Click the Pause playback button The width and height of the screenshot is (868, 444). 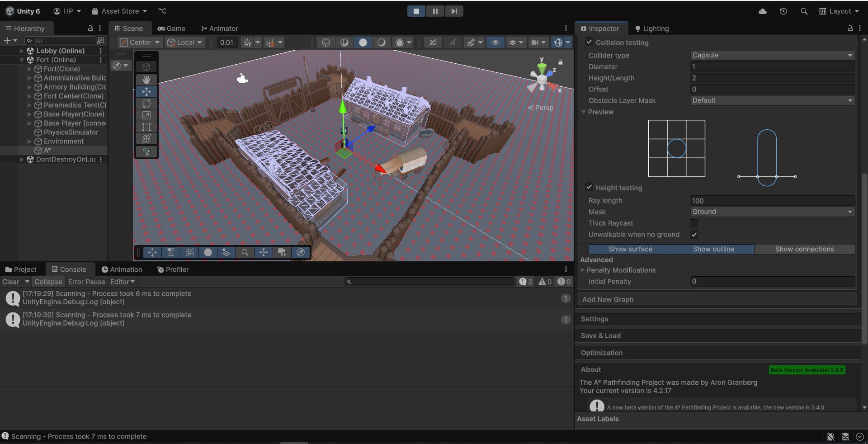pos(435,11)
